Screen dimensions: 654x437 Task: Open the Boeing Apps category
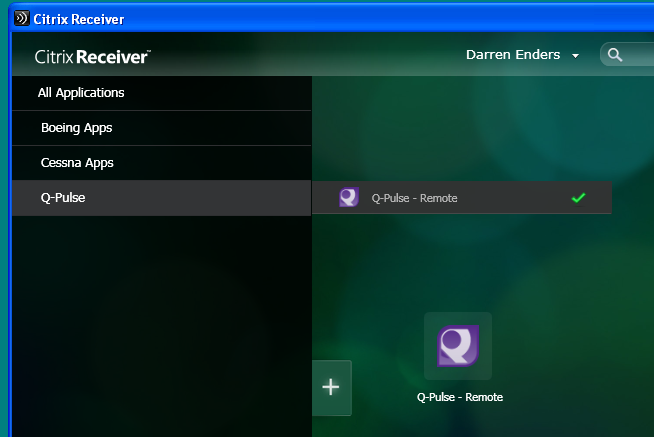(x=162, y=128)
